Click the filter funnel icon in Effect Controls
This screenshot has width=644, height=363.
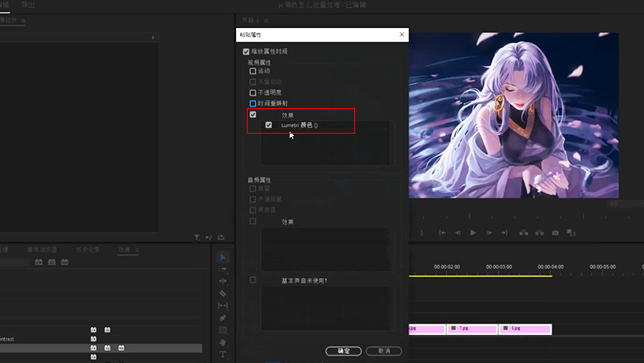[x=197, y=238]
